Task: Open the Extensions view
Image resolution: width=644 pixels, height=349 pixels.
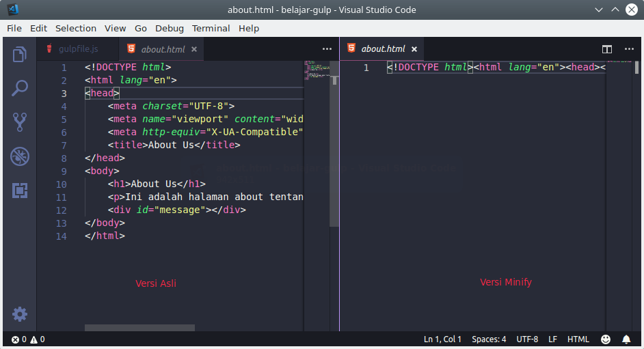Action: pyautogui.click(x=19, y=191)
